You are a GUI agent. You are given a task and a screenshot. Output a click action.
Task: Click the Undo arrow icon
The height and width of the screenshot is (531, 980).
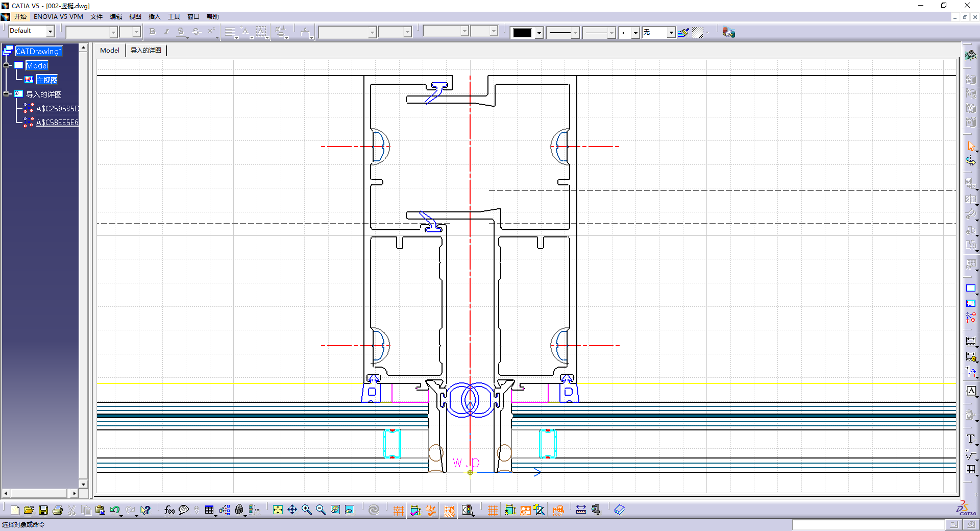[x=115, y=510]
